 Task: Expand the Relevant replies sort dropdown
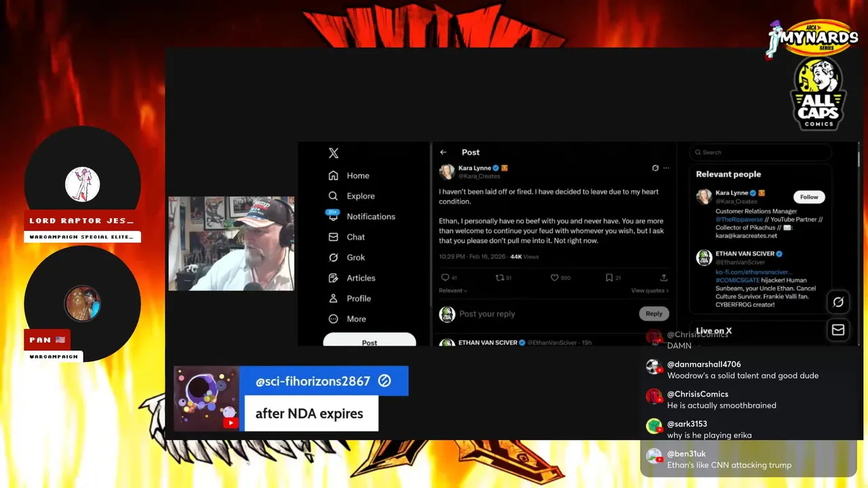coord(453,291)
